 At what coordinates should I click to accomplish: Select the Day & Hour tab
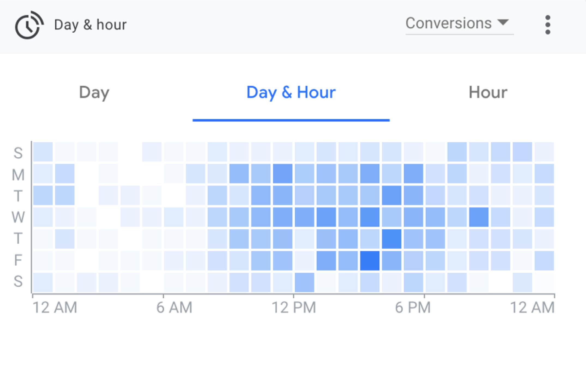pyautogui.click(x=291, y=93)
